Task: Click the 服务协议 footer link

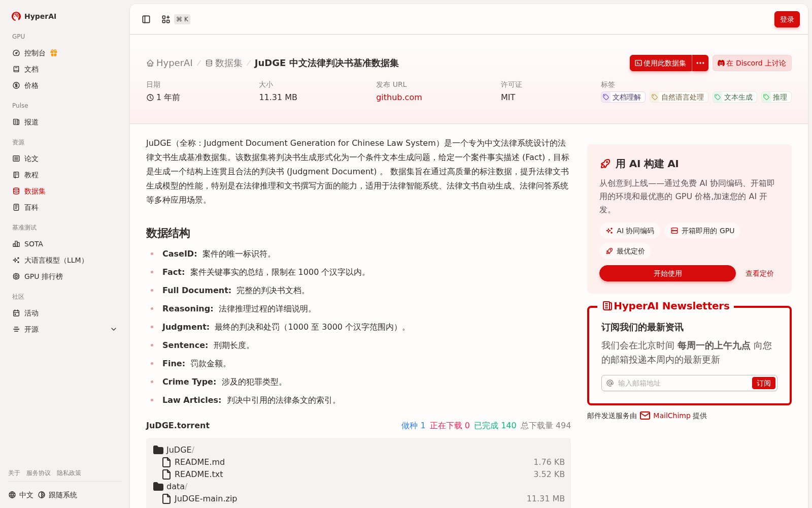Action: (39, 473)
